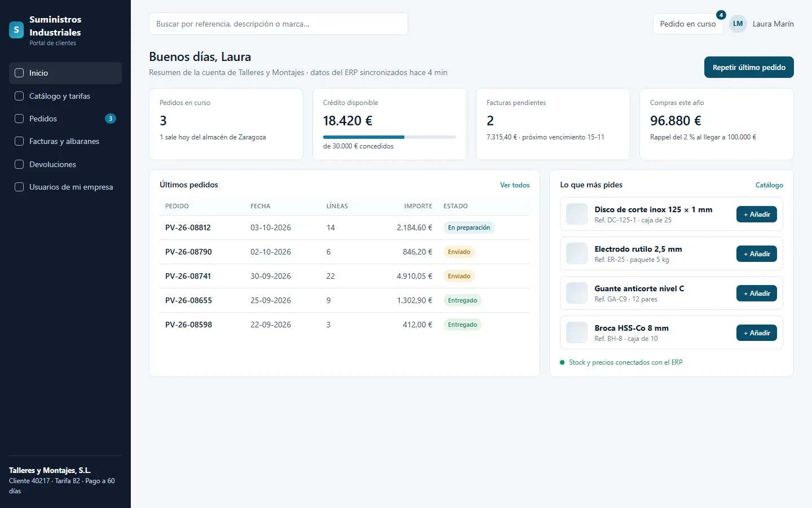Open Catálogo y tarifas section

65,96
